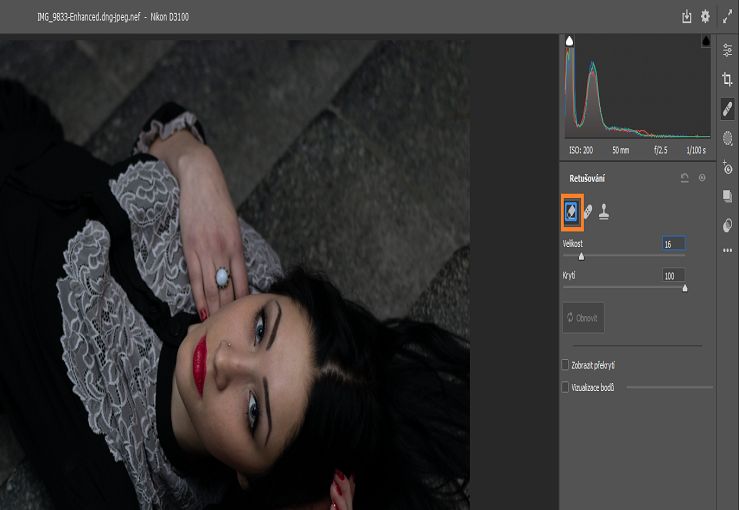Screen dimensions: 739x510
Task: Select the healing bandage mode icon
Action: pyautogui.click(x=588, y=212)
